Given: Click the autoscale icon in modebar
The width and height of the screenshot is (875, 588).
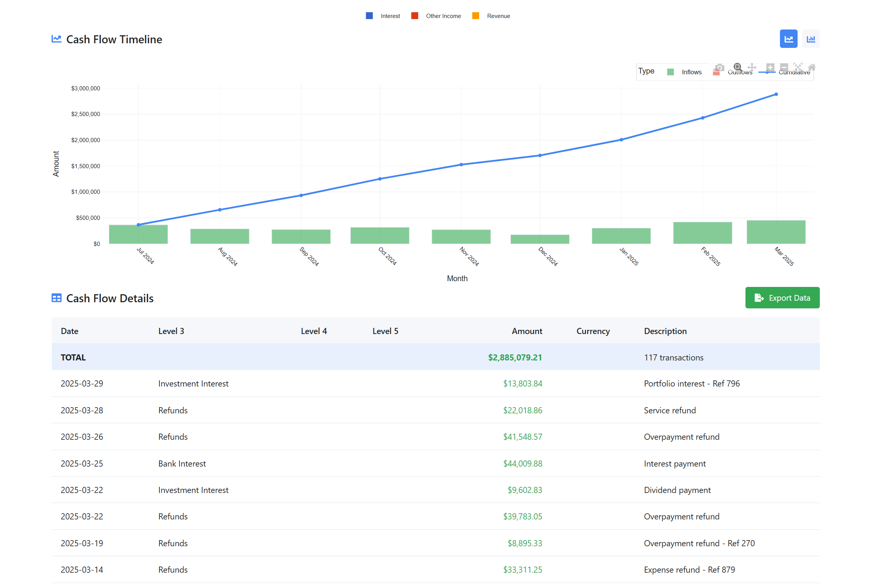Looking at the screenshot, I should pos(798,67).
